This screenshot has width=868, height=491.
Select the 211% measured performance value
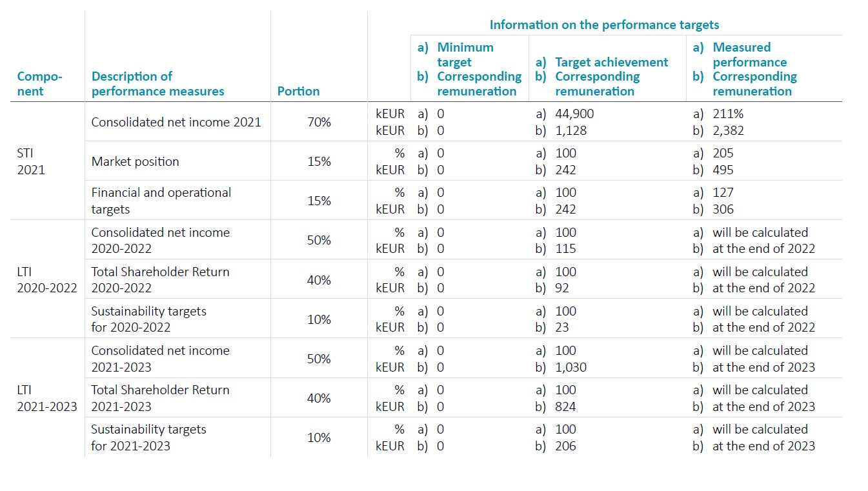tap(728, 114)
